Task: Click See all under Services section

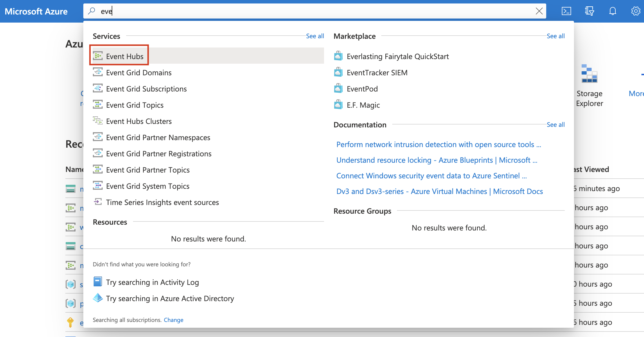Action: 314,36
